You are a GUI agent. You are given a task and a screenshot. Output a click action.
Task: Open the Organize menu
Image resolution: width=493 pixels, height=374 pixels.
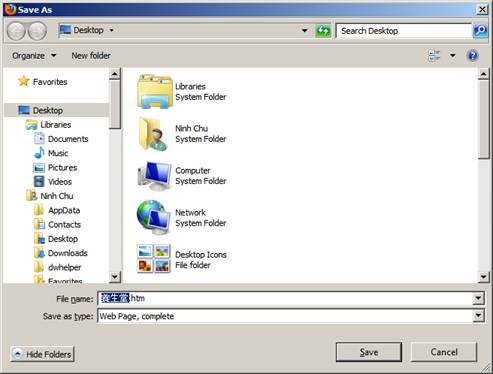coord(34,56)
